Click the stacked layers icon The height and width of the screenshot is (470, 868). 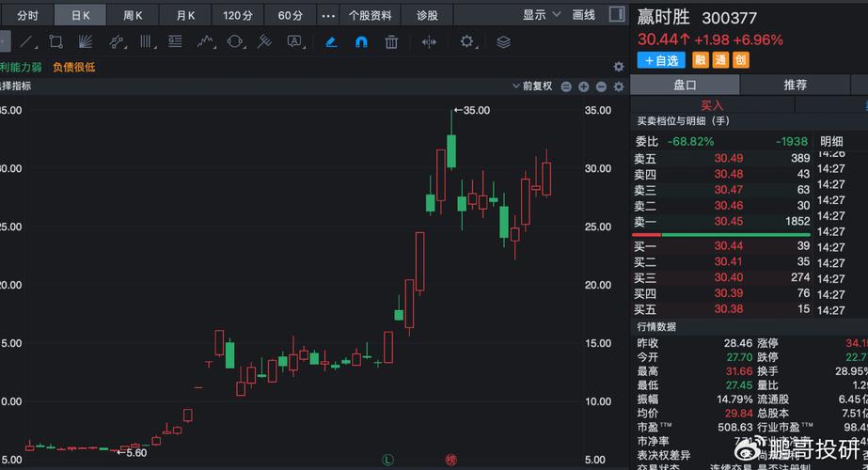tap(503, 42)
